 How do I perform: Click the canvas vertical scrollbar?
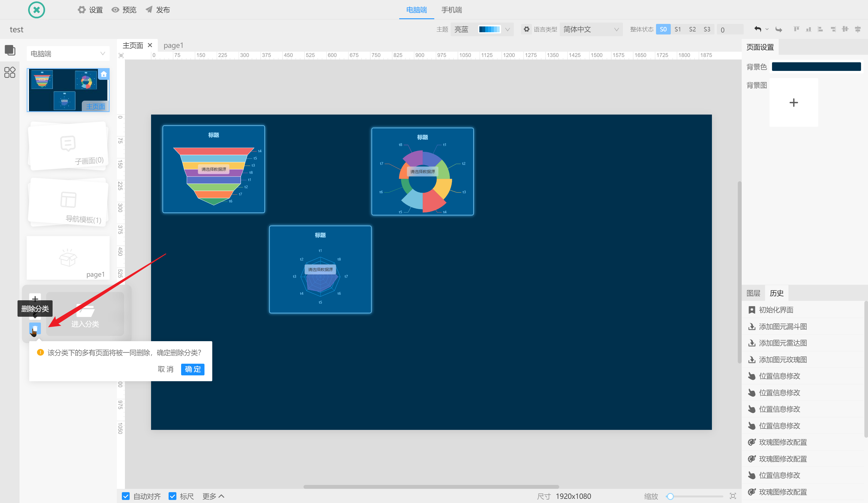click(x=739, y=272)
